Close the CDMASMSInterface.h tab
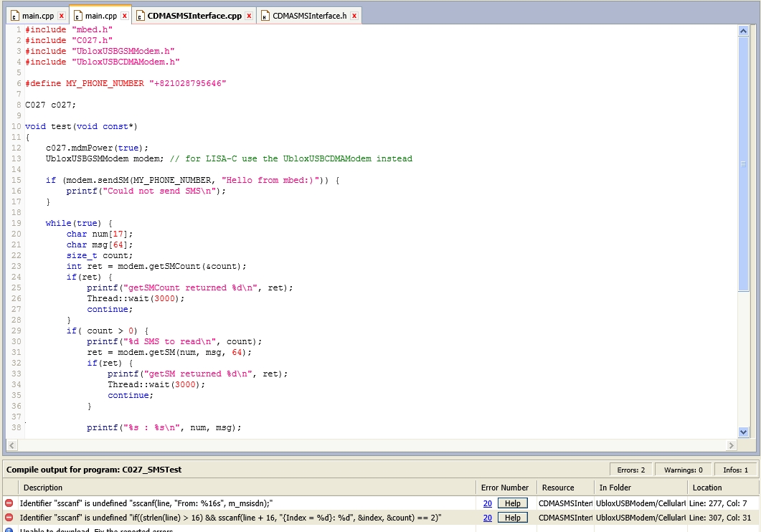 click(354, 16)
